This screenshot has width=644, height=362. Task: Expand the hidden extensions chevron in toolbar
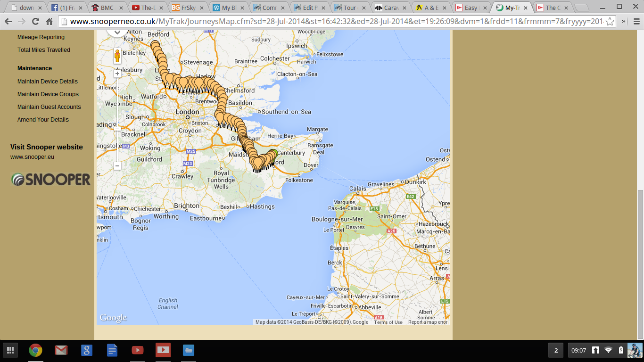[x=624, y=22]
